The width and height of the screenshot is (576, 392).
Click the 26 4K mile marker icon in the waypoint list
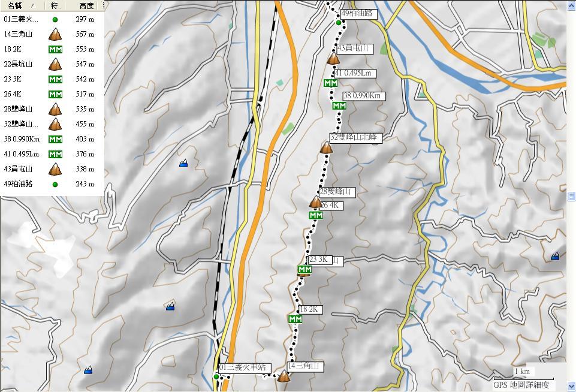(55, 94)
